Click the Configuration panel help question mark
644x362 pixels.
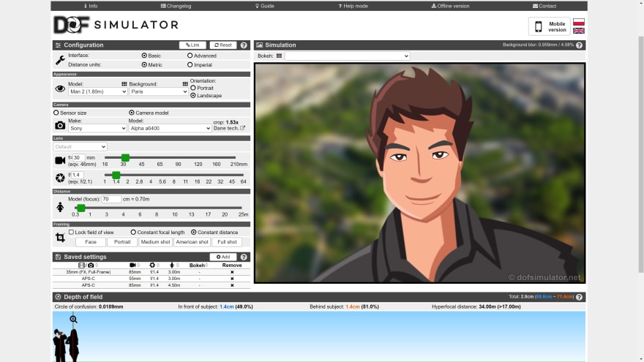click(x=244, y=45)
